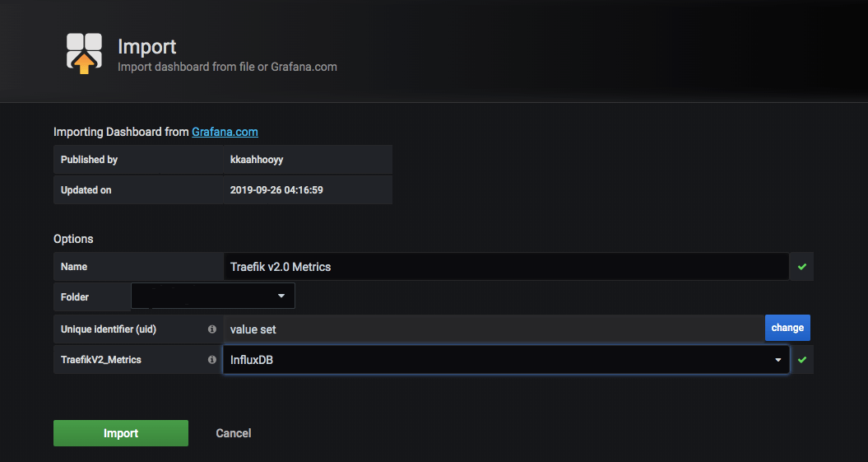The height and width of the screenshot is (462, 868).
Task: Open the Folder dropdown
Action: pos(213,296)
